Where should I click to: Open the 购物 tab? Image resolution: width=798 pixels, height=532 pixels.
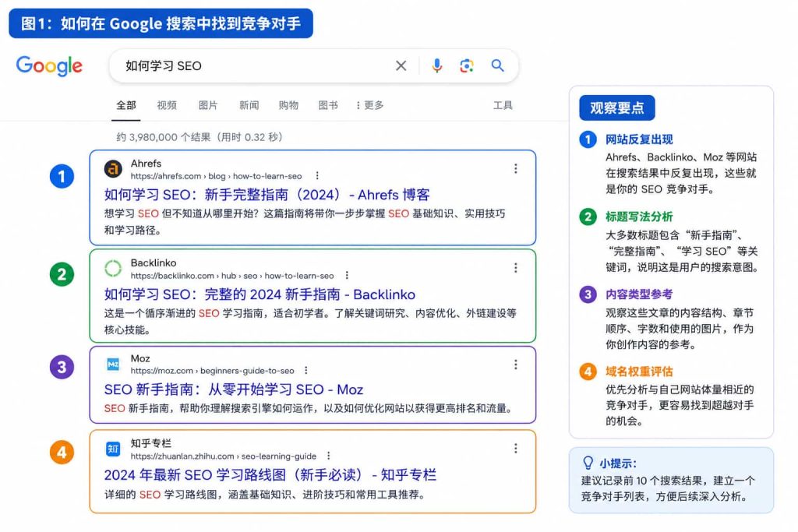[288, 105]
